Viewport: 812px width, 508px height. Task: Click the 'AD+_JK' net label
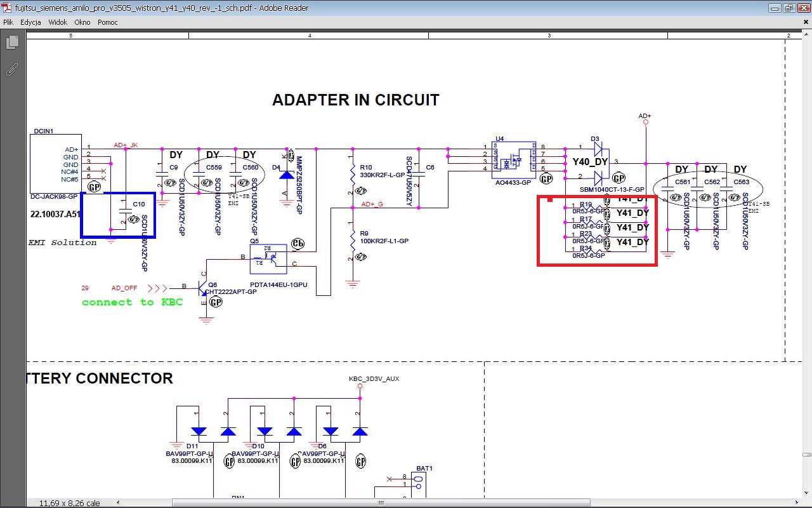coord(126,145)
